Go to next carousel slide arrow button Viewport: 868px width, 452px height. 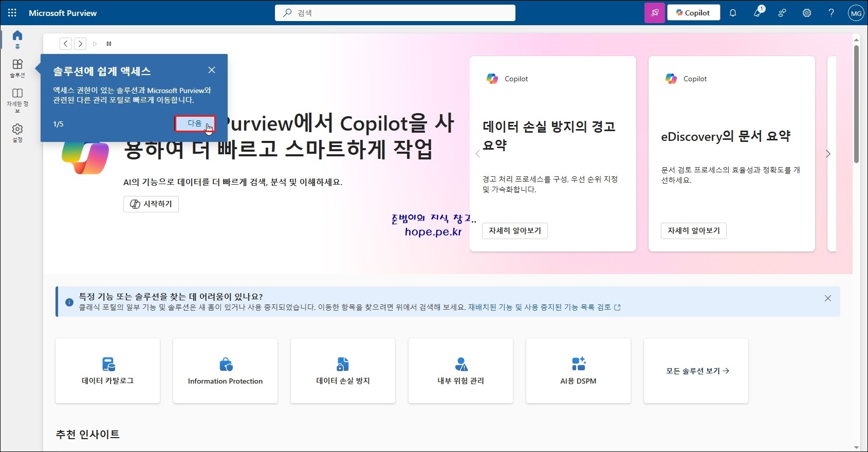tap(80, 44)
